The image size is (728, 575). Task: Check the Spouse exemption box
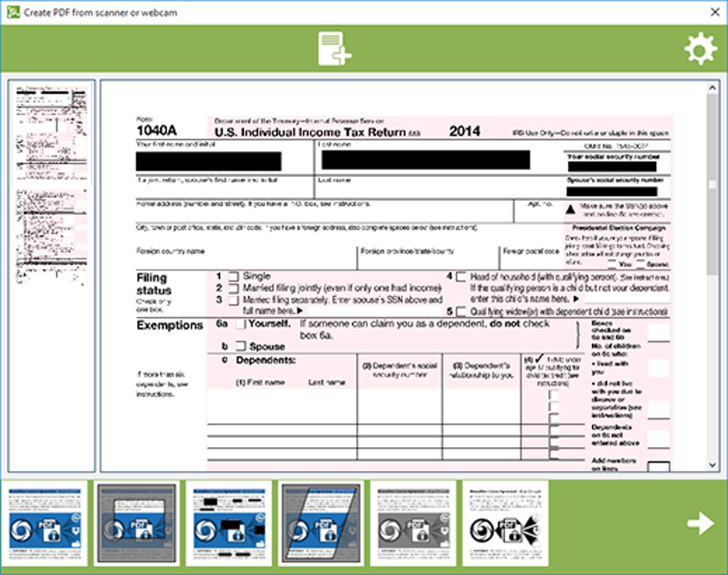(x=241, y=346)
